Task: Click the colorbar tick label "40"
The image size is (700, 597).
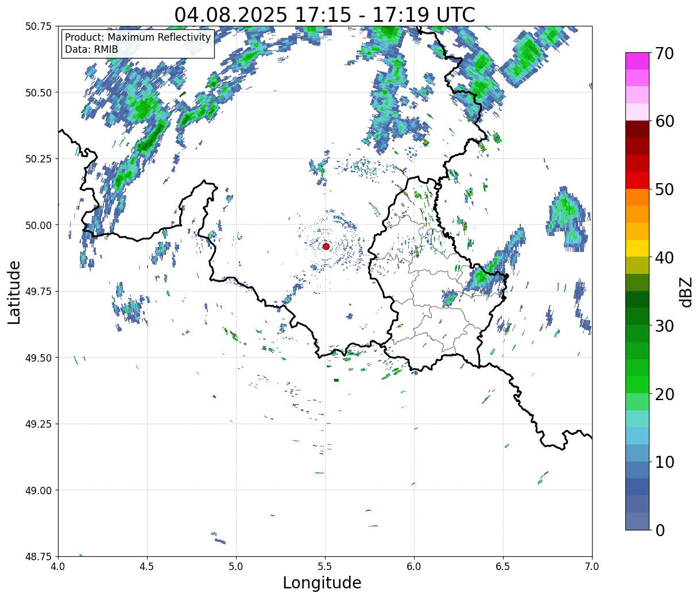Action: coord(664,258)
